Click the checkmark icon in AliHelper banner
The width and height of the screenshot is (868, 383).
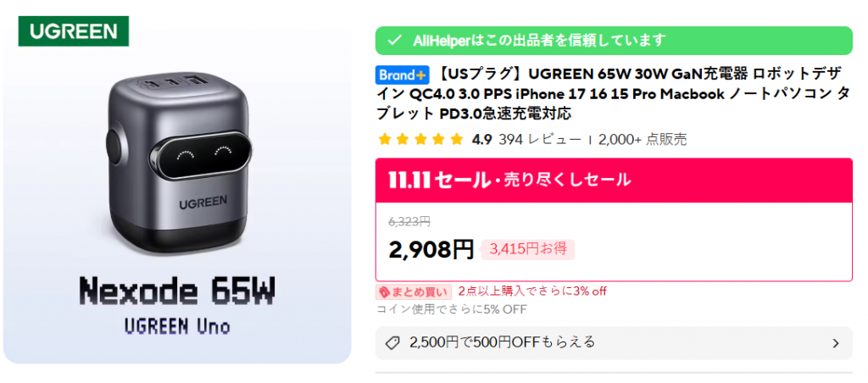point(394,41)
